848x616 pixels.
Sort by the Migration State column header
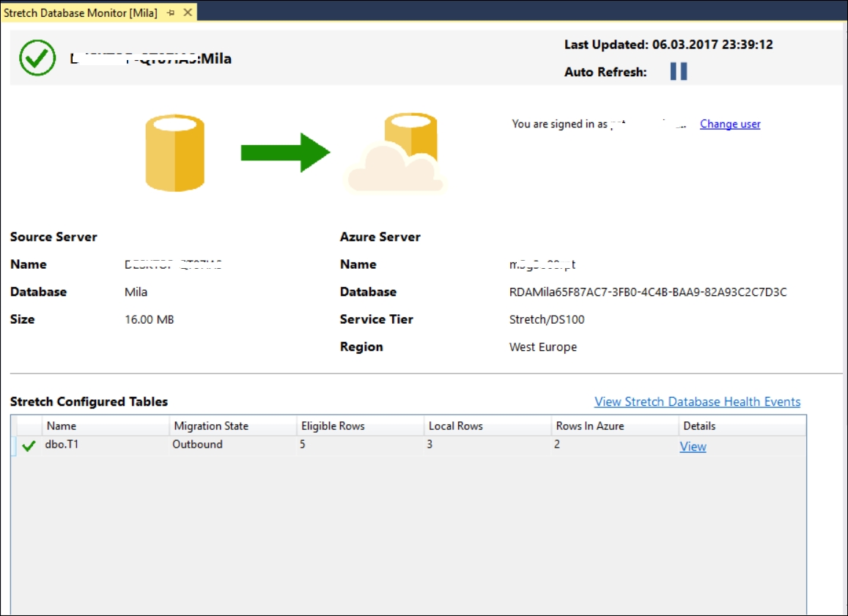point(233,426)
